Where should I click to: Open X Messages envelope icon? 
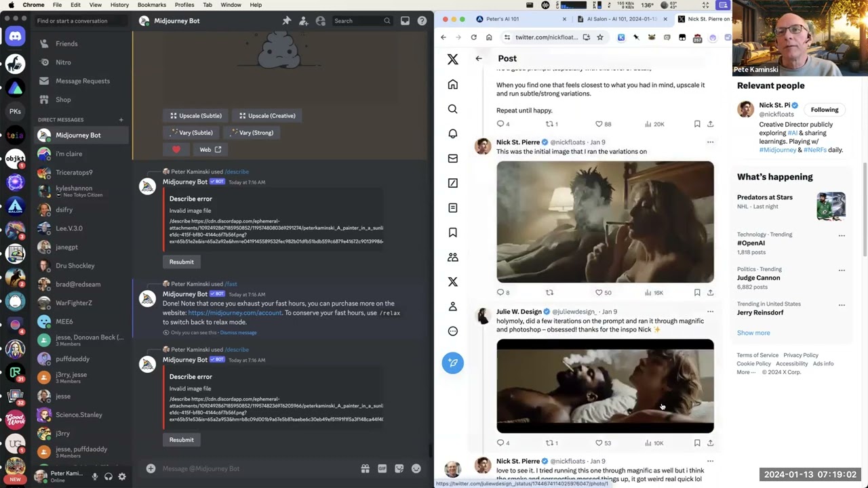point(453,159)
